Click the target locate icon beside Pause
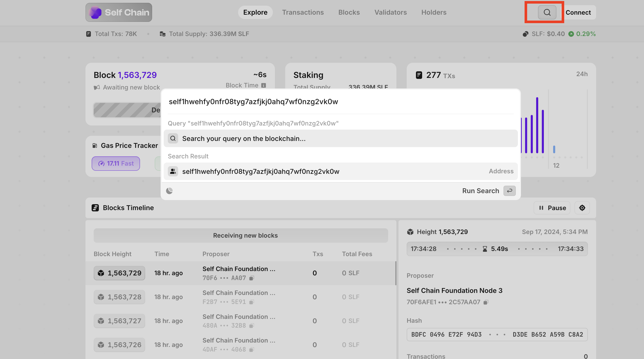This screenshot has height=359, width=644. (x=582, y=208)
